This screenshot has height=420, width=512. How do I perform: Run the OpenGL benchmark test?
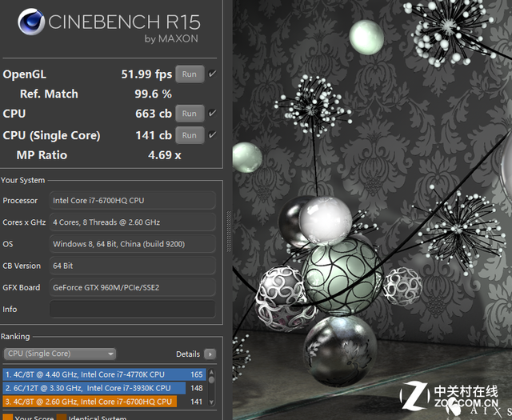[189, 74]
